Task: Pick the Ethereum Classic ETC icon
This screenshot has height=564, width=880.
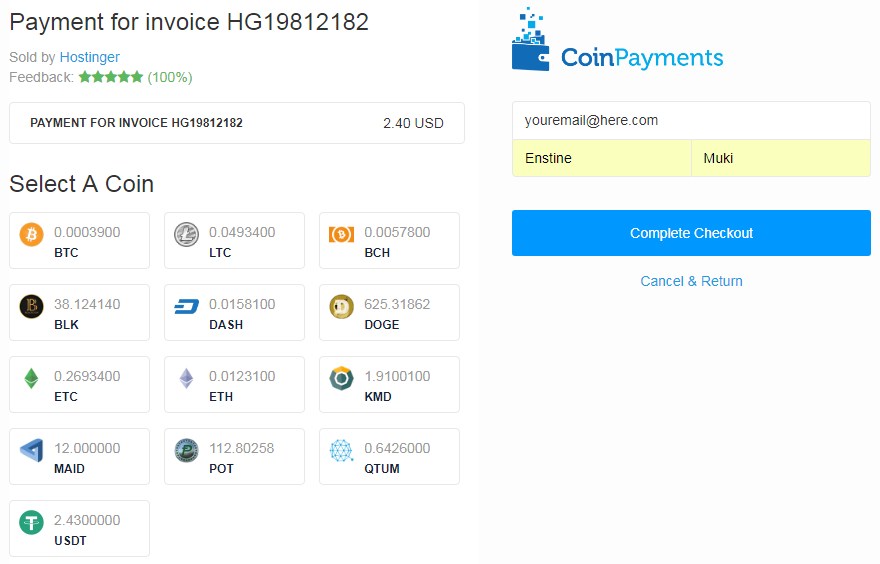Action: tap(31, 378)
